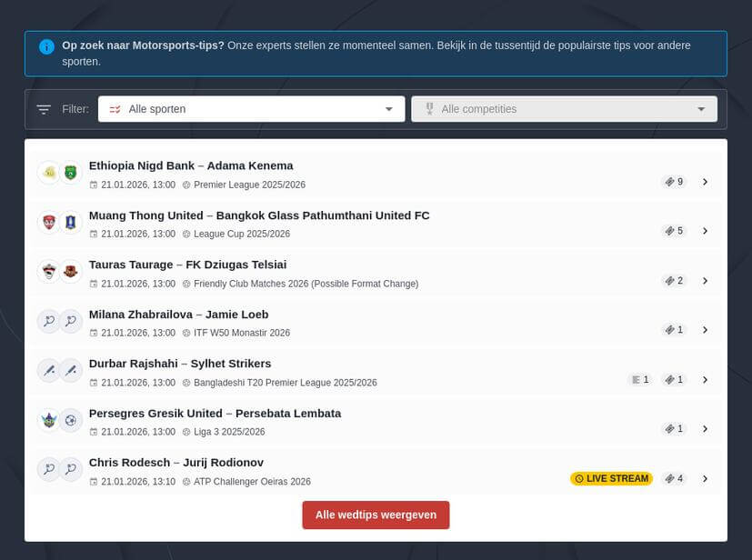Click the tips count badge showing 9

pos(674,182)
